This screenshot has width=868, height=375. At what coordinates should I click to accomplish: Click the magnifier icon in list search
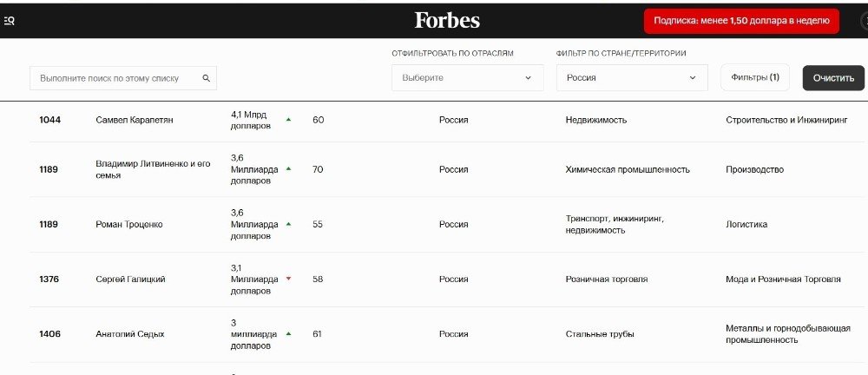207,78
